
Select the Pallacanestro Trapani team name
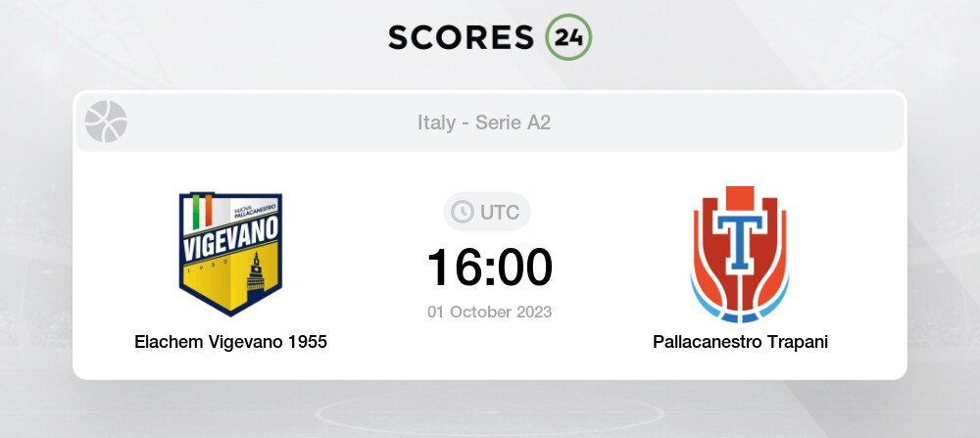pyautogui.click(x=740, y=342)
